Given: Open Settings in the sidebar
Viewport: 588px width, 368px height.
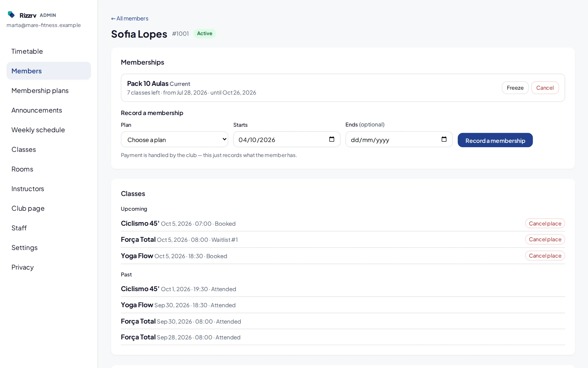Looking at the screenshot, I should [x=49, y=248].
